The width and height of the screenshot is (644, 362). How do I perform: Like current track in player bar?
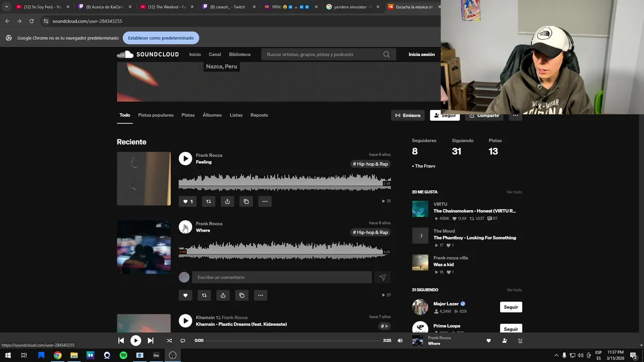pos(489,340)
